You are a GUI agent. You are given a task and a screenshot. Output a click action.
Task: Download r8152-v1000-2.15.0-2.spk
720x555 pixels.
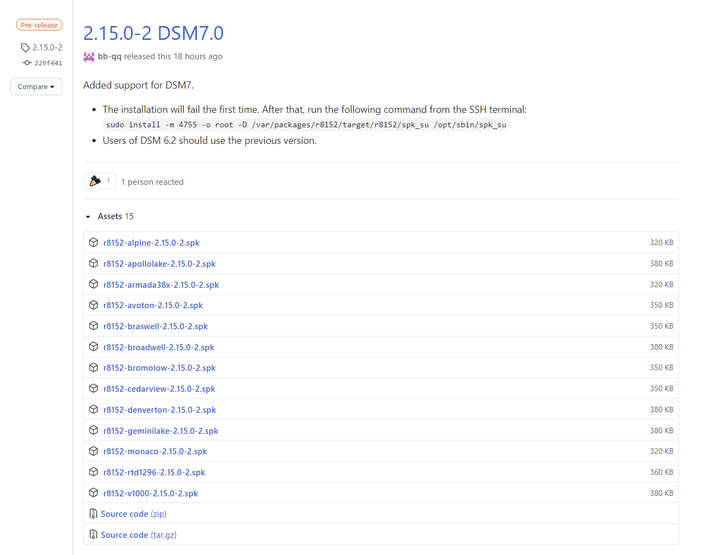[x=151, y=493]
